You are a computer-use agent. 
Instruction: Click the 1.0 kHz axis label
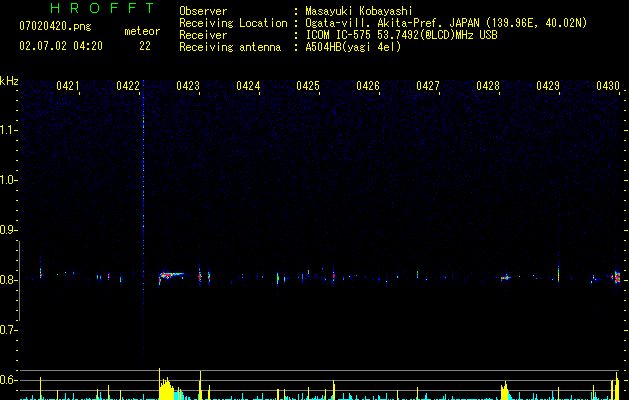[x=8, y=180]
